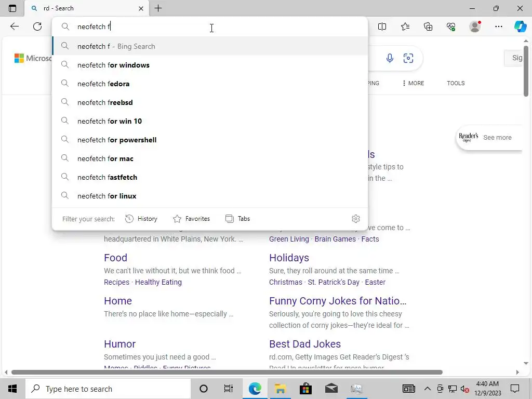Open the Settings and more ellipsis menu

point(498,26)
